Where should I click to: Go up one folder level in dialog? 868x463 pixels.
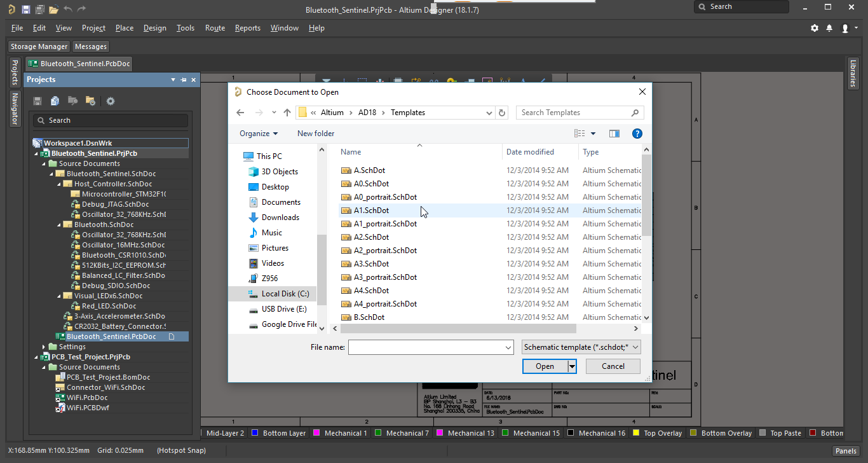tap(287, 113)
